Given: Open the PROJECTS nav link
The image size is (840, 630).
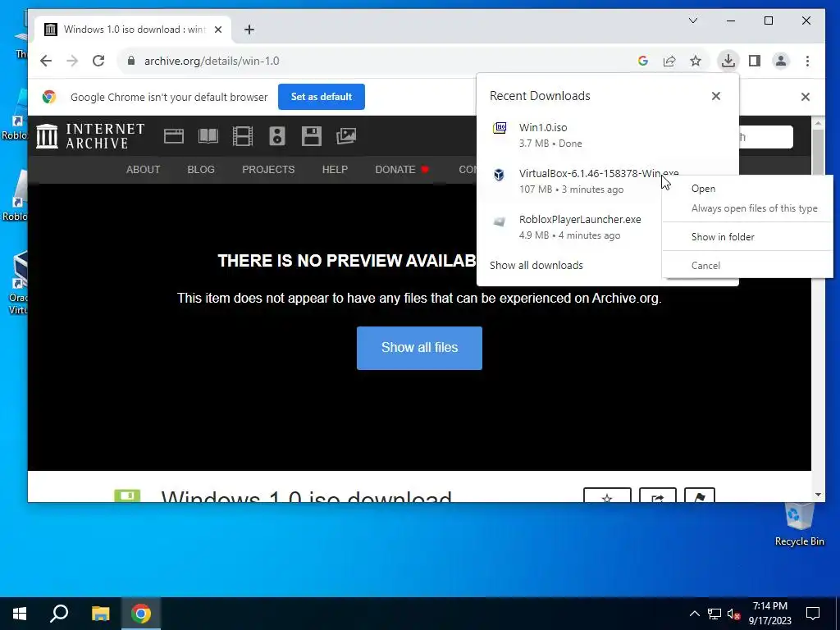Looking at the screenshot, I should tap(268, 170).
